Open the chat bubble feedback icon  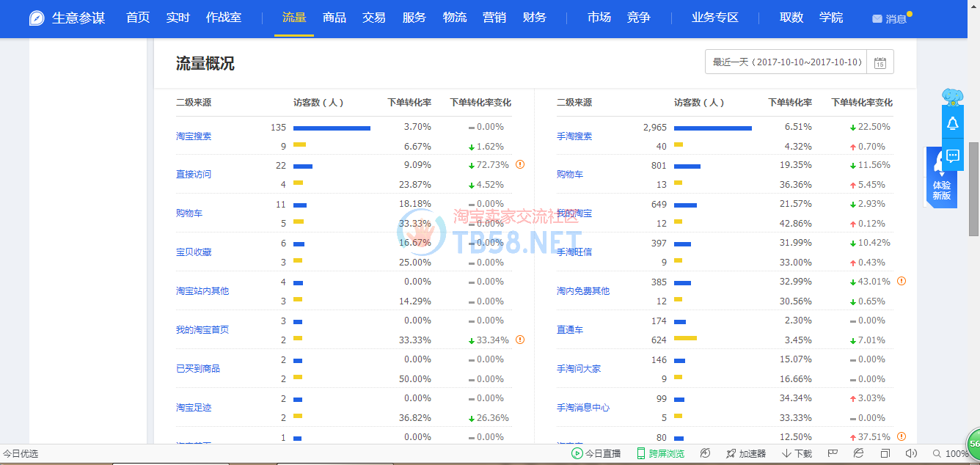click(952, 155)
